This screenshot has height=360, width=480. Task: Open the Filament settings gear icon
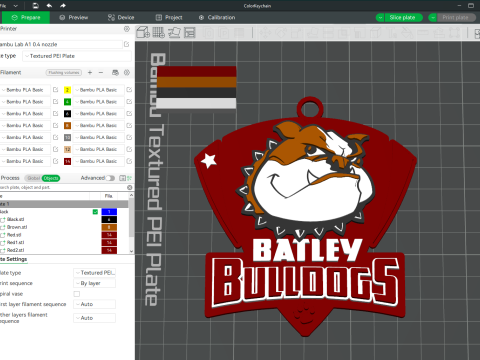[x=127, y=72]
